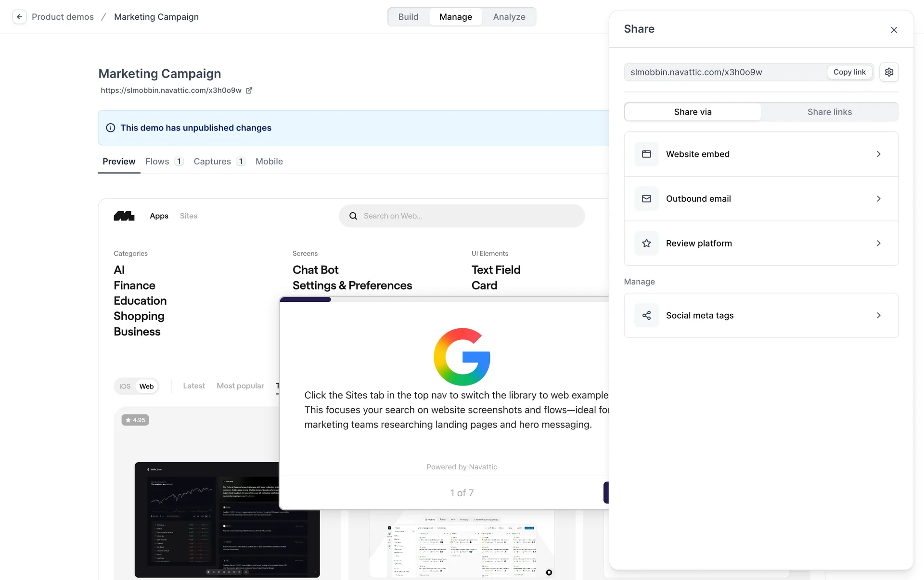Click the Social meta tags share icon
Screen dimensions: 924x580
646,316
